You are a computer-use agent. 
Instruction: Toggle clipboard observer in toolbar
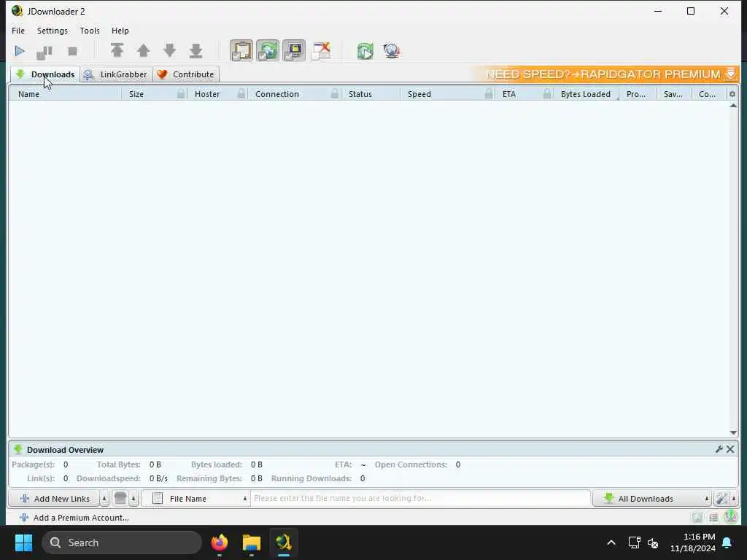coord(241,50)
